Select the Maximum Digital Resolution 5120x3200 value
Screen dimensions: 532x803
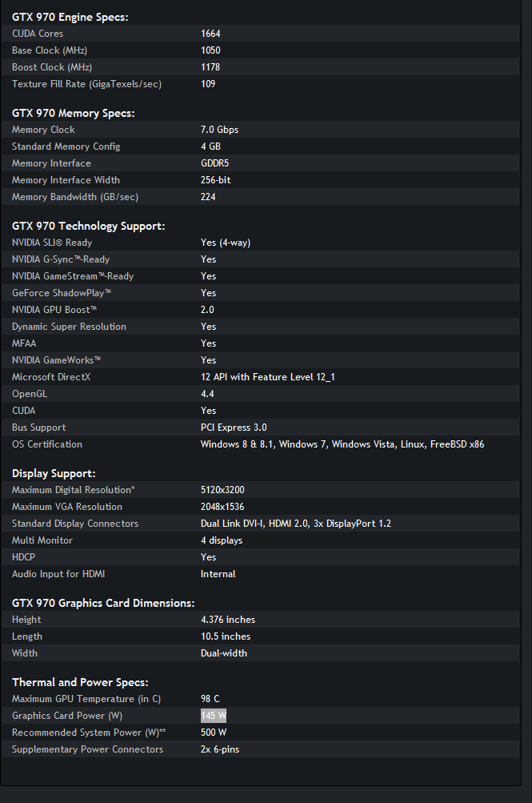(x=222, y=490)
